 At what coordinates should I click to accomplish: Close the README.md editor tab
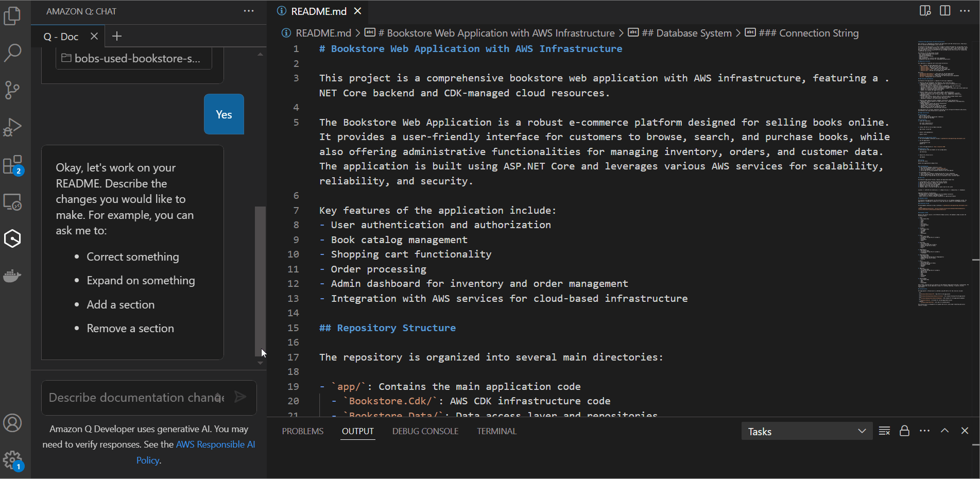[358, 11]
